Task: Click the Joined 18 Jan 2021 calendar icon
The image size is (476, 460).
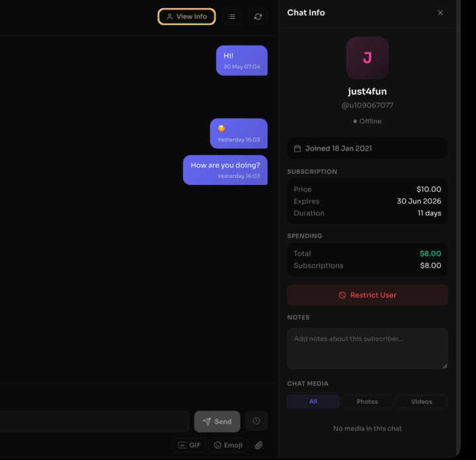Action: pyautogui.click(x=297, y=149)
